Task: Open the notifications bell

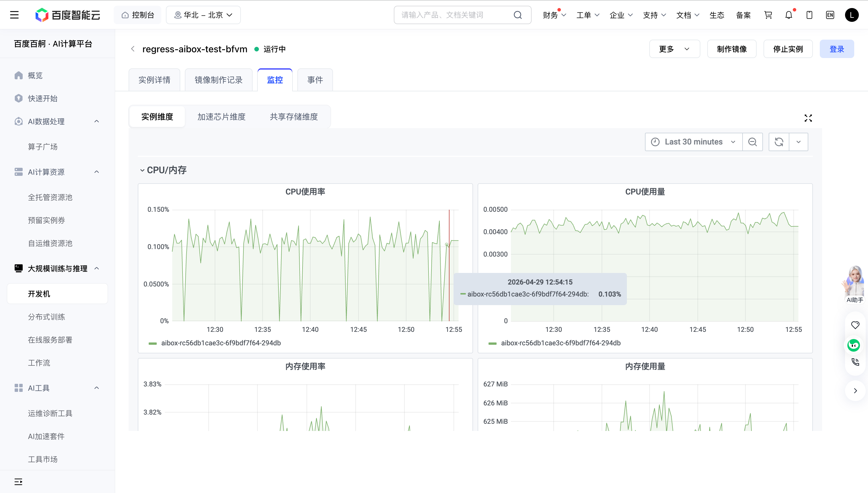Action: click(x=789, y=15)
